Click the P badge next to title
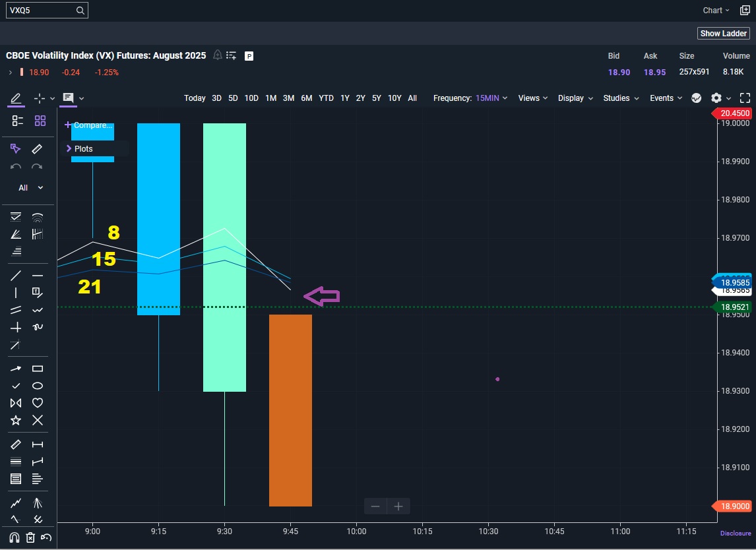This screenshot has width=756, height=550. point(249,56)
